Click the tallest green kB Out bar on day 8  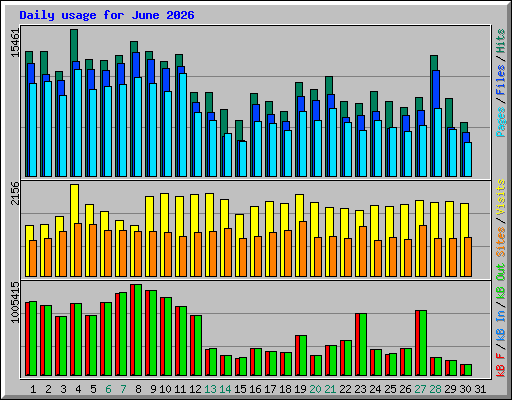(138, 330)
